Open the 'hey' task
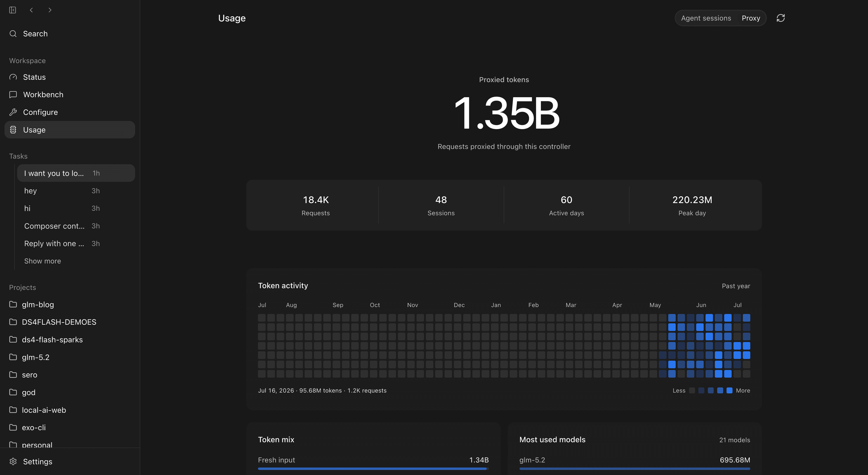The width and height of the screenshot is (868, 475). click(x=76, y=191)
